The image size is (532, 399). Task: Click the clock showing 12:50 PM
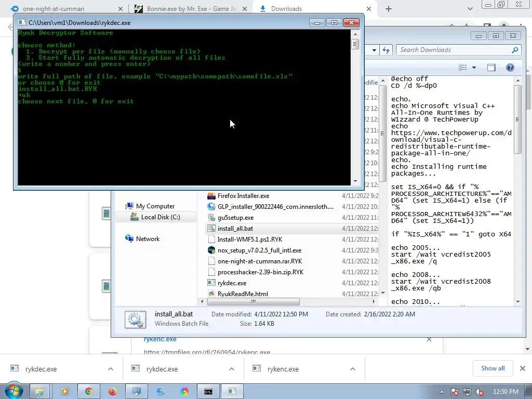[506, 392]
